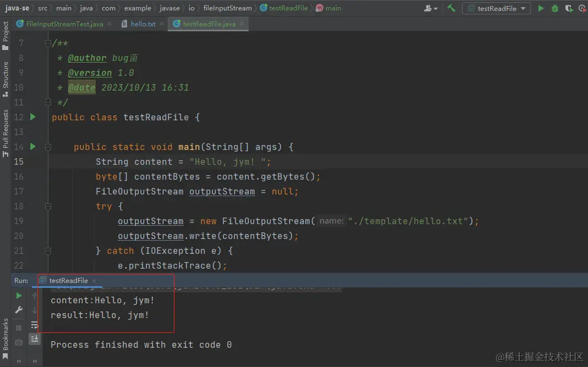Open the Pull Requests tool window
Screen dimensions: 588x367
pyautogui.click(x=6, y=133)
